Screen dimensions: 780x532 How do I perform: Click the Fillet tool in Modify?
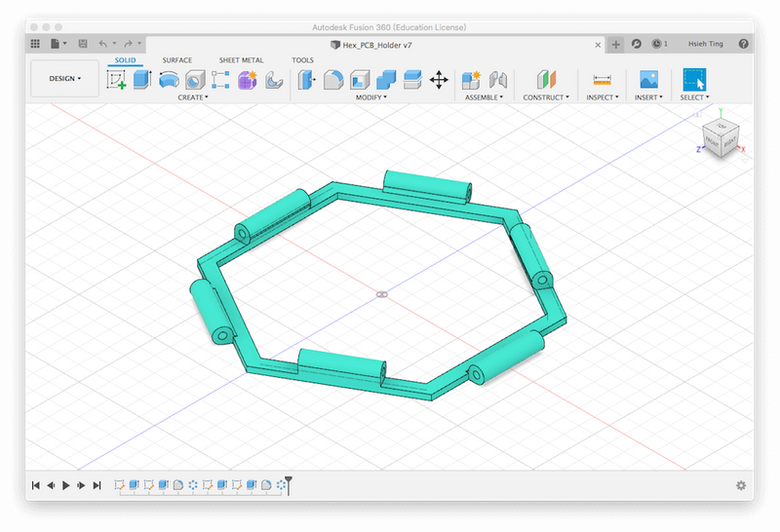[333, 80]
